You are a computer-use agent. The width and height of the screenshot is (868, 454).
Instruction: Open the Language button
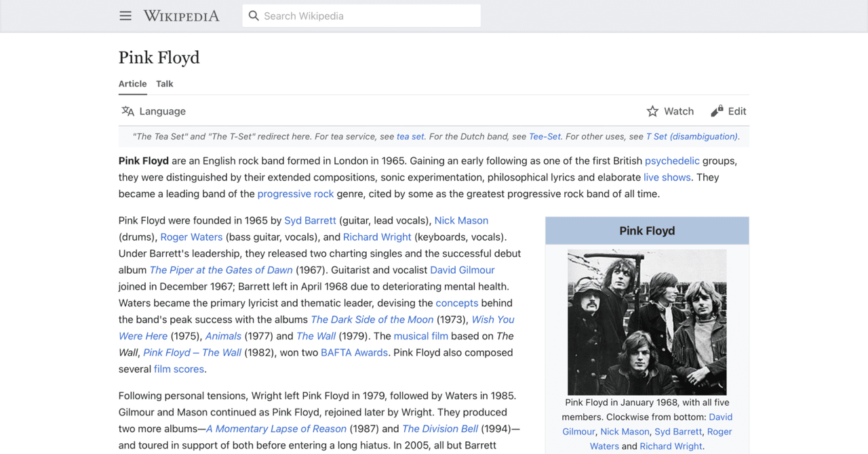point(153,111)
